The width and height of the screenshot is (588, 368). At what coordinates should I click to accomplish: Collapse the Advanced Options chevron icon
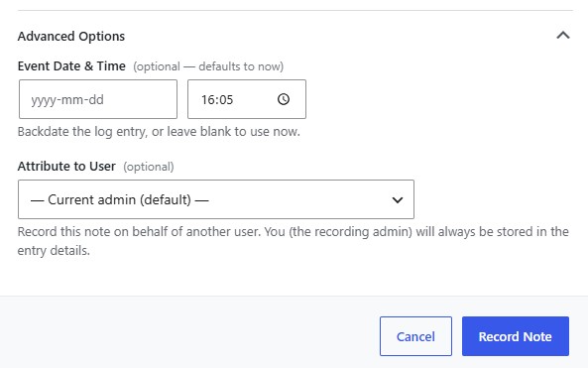pyautogui.click(x=563, y=36)
